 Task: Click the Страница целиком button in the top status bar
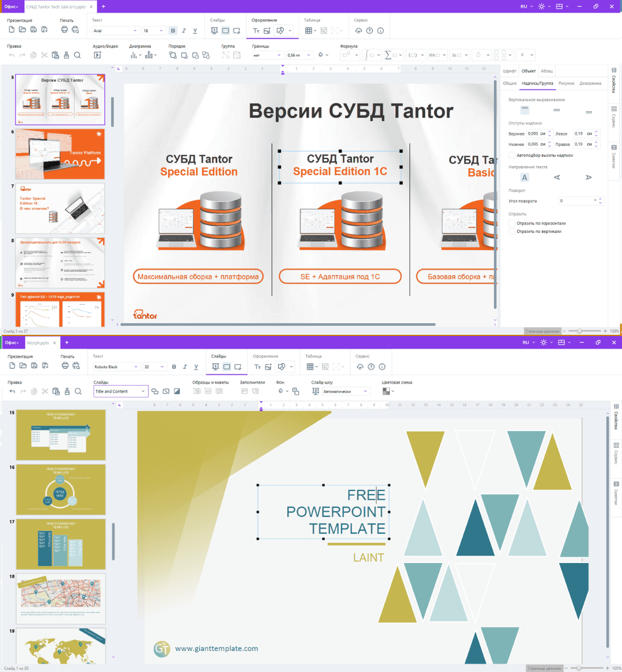pos(542,331)
